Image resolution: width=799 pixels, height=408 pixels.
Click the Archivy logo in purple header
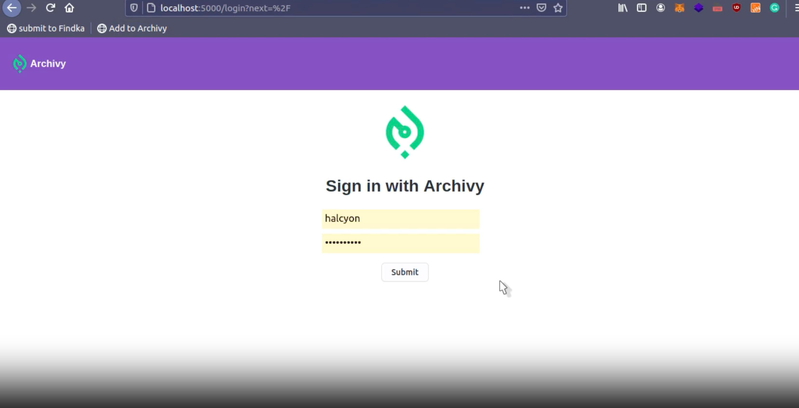click(39, 64)
